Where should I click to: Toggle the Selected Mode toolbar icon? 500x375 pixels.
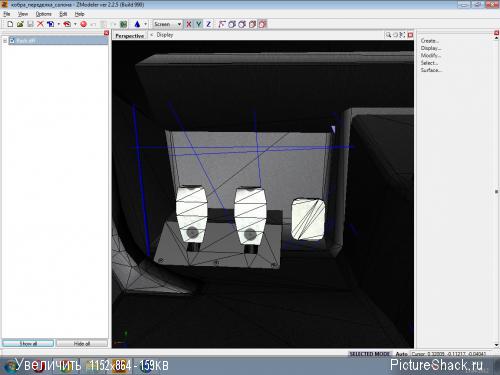[263, 24]
